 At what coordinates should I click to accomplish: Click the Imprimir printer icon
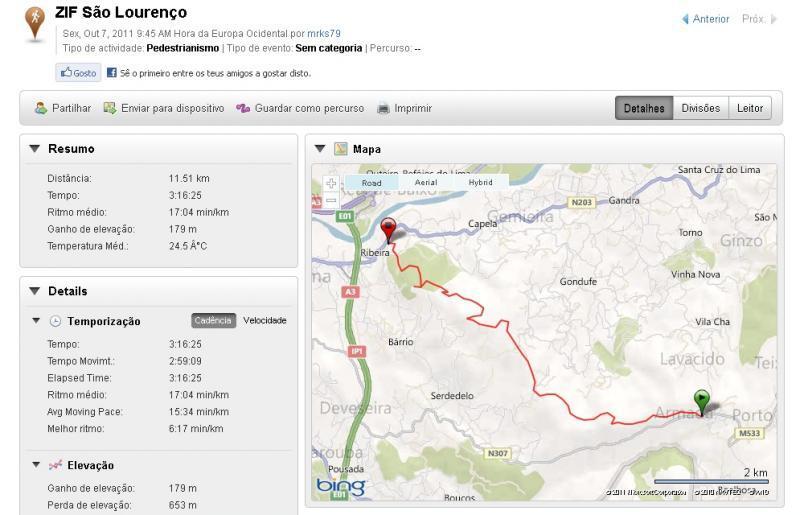click(383, 108)
